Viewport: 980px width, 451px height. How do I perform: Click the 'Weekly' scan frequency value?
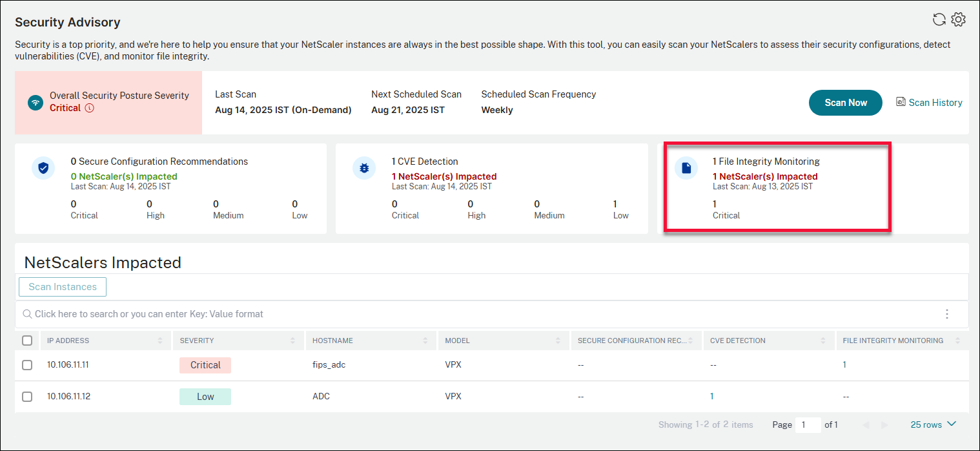(497, 110)
